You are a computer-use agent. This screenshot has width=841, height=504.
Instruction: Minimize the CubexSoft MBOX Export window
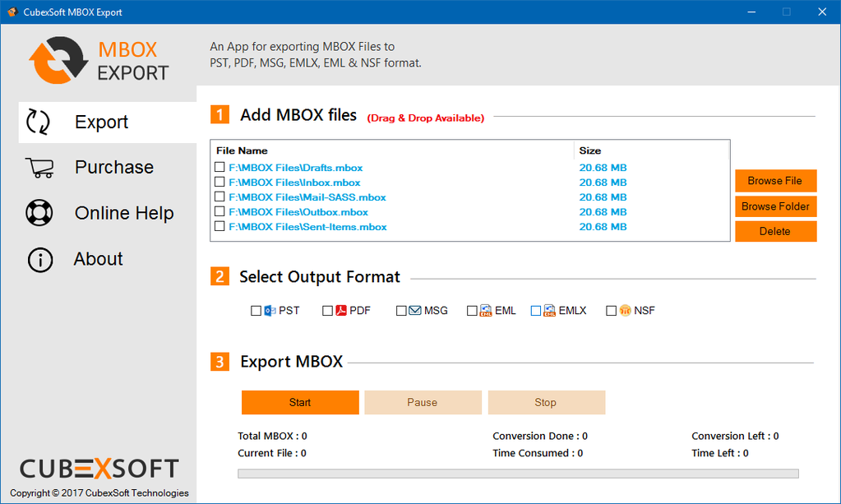(751, 12)
